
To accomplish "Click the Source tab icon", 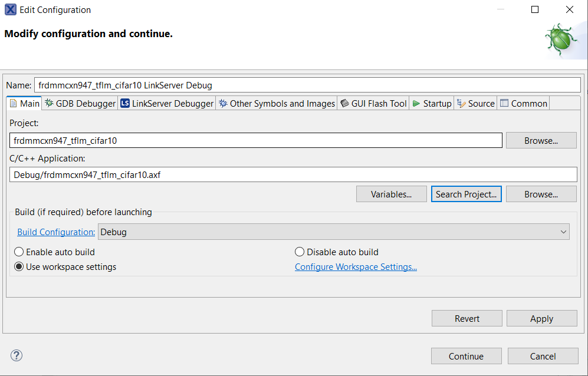I will pyautogui.click(x=461, y=103).
